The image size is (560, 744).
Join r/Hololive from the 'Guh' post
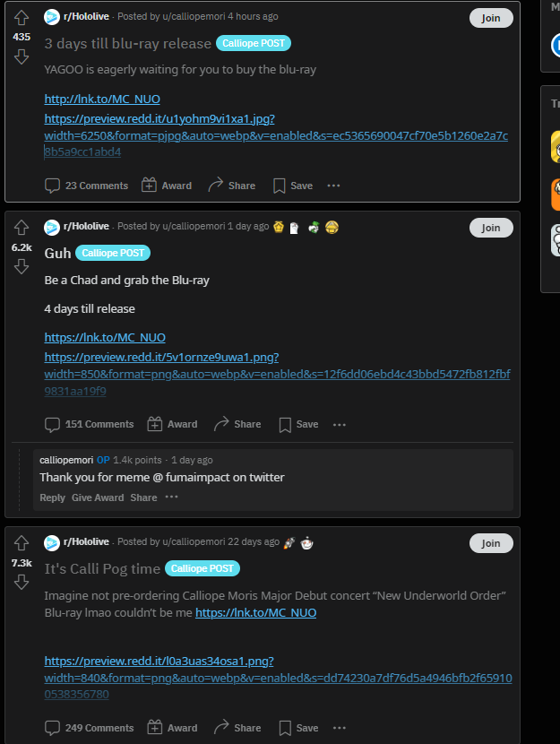[491, 228]
